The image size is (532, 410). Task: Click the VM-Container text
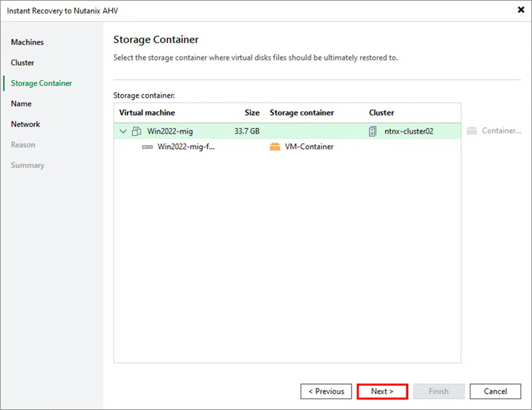(x=309, y=147)
